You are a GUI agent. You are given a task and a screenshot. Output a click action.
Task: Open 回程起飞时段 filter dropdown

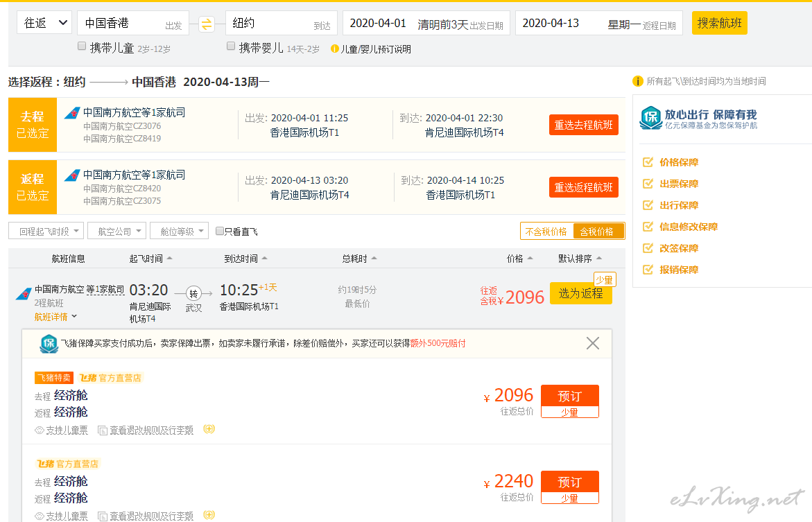tap(46, 231)
